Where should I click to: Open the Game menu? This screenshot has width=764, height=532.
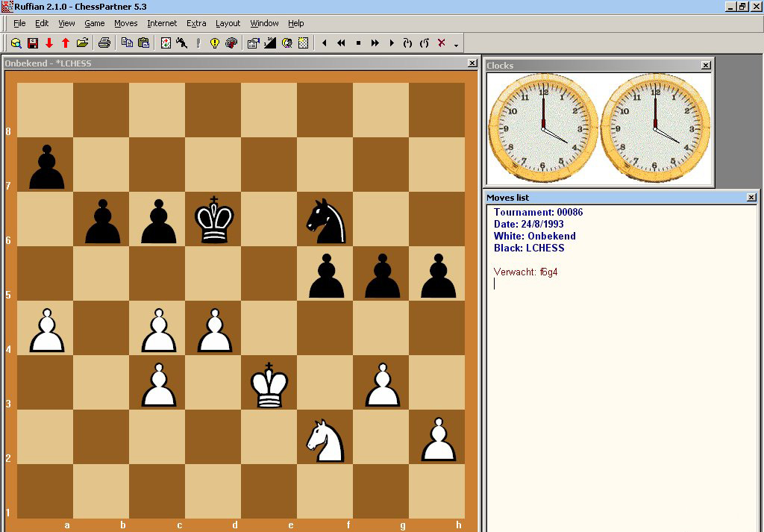94,23
